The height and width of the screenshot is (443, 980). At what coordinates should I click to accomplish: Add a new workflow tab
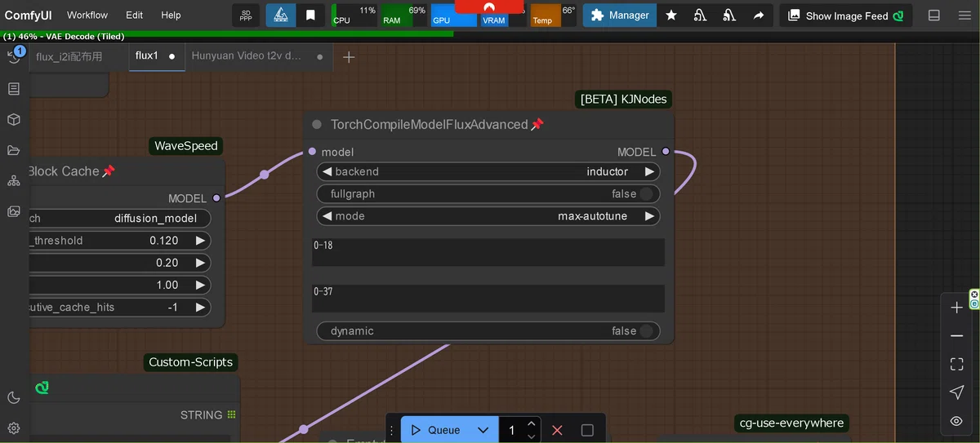tap(349, 57)
